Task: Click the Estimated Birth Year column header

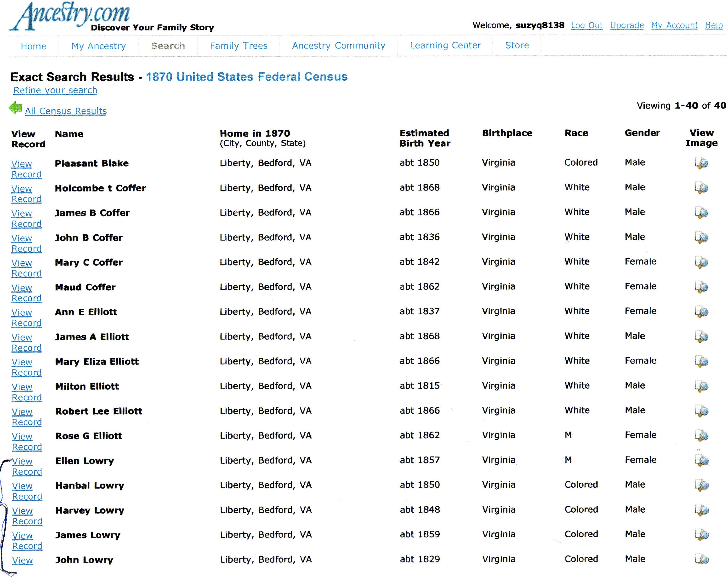Action: (425, 138)
